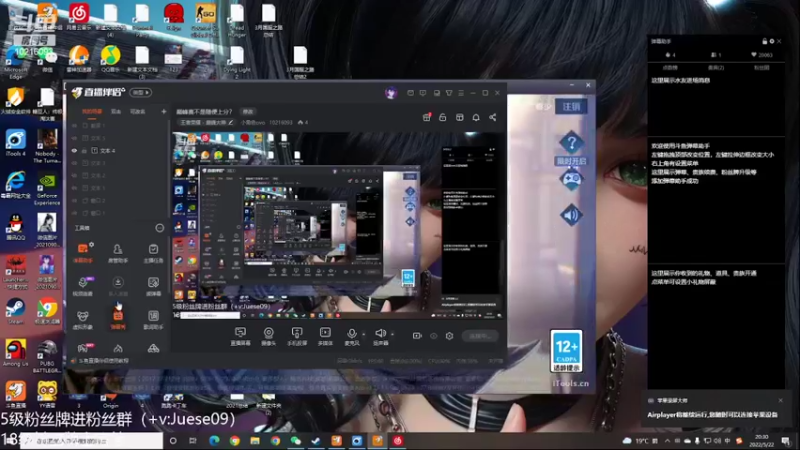Click the help question mark in Airplayer window
800x450 pixels.
click(571, 142)
